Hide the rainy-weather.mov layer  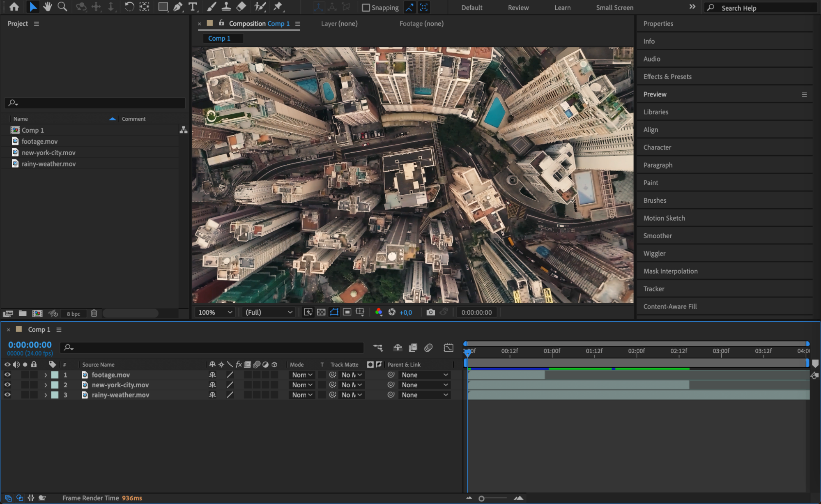click(7, 395)
